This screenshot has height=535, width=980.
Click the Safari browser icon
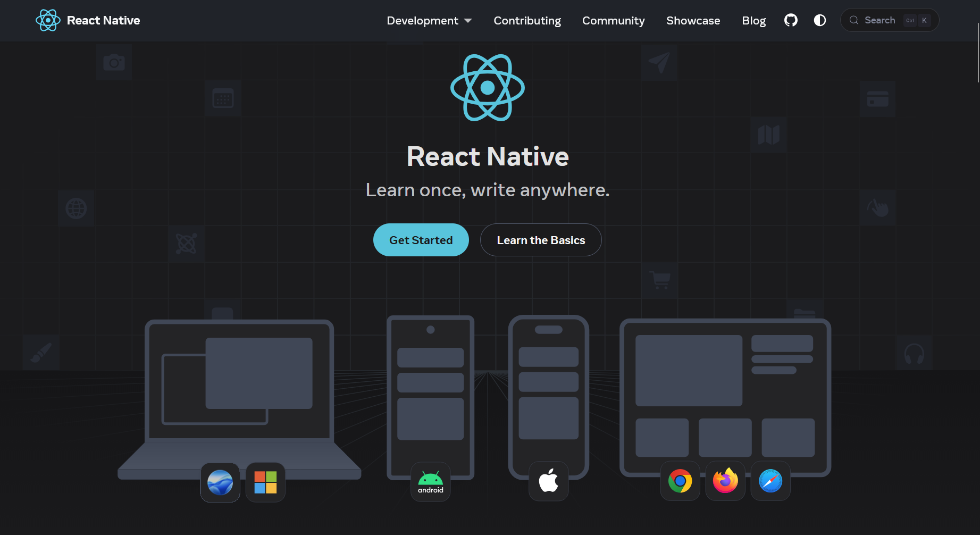770,481
